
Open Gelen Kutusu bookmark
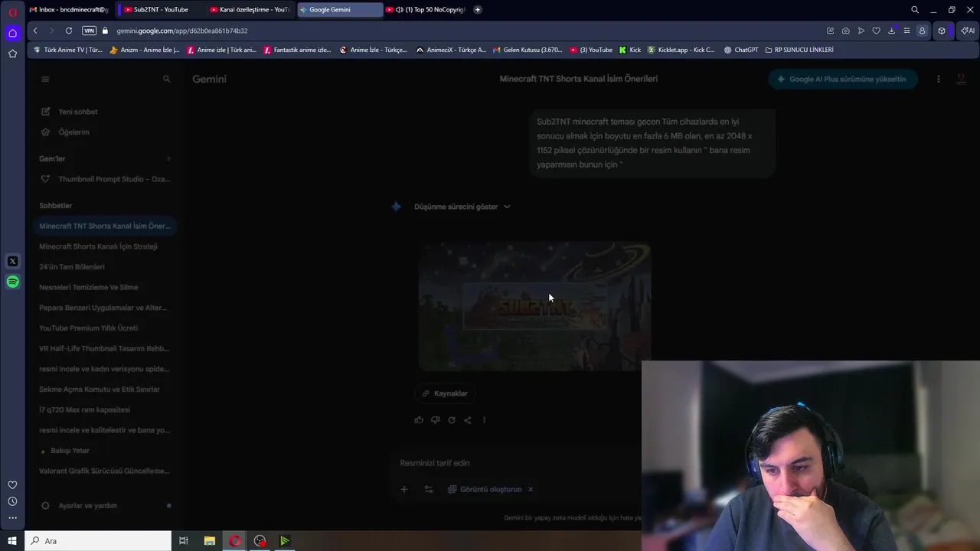point(528,50)
